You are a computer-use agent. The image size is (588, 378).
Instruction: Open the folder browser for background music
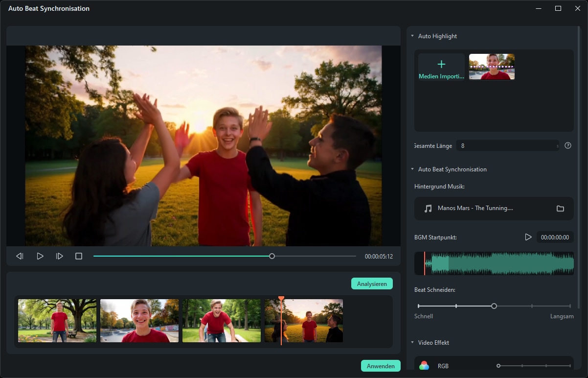(x=561, y=208)
